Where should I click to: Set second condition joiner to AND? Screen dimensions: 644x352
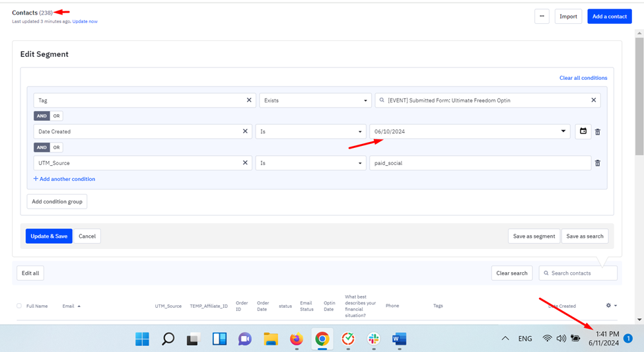click(x=42, y=147)
